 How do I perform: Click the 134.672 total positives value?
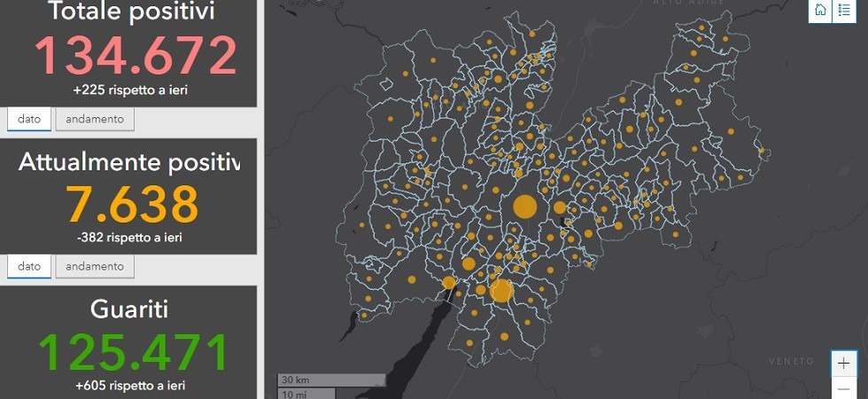135,55
